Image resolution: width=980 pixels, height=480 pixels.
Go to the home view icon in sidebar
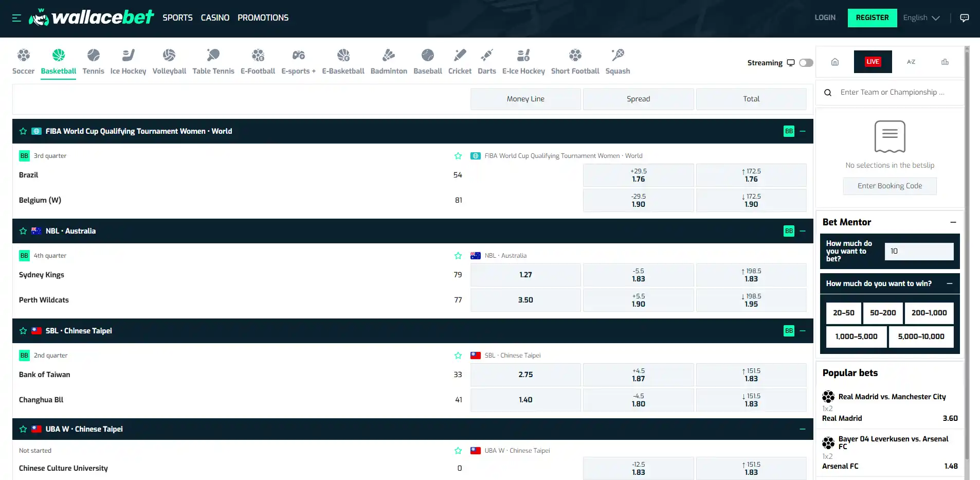pyautogui.click(x=835, y=62)
